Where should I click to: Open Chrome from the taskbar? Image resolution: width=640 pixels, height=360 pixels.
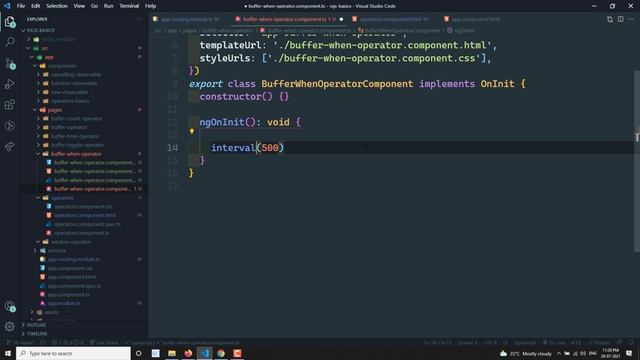click(x=221, y=353)
